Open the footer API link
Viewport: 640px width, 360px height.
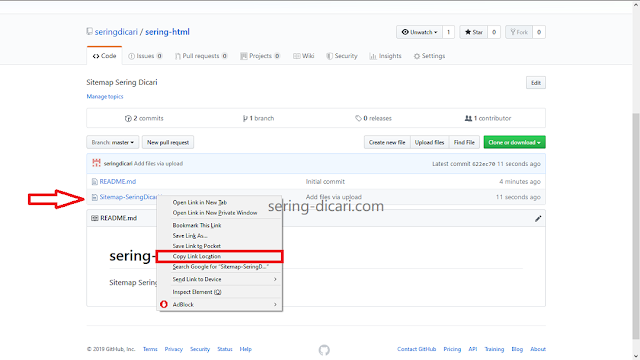click(x=473, y=349)
